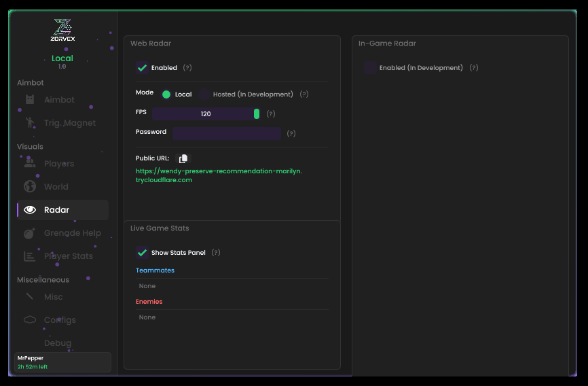Open the Grenade Help icon
Image resolution: width=588 pixels, height=386 pixels.
pyautogui.click(x=30, y=233)
